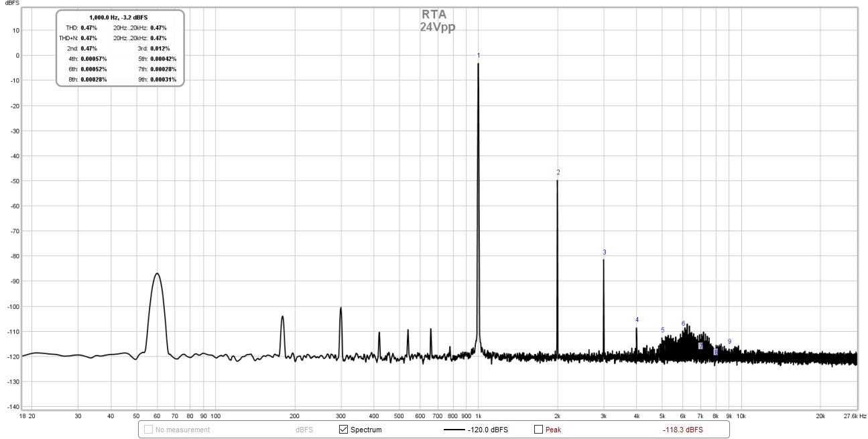Click the 1k tick on the frequency axis

(478, 416)
